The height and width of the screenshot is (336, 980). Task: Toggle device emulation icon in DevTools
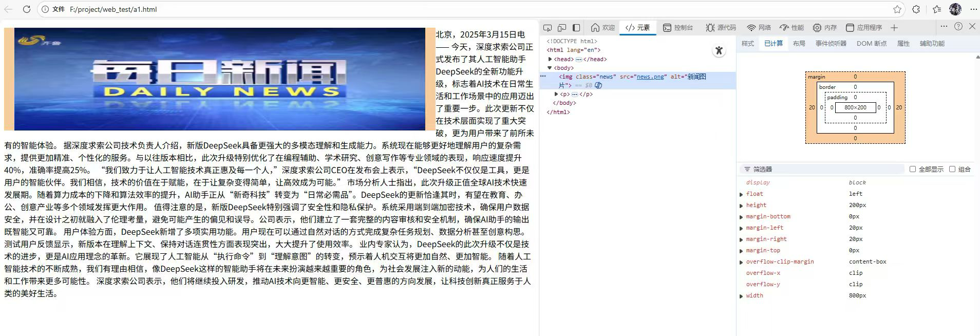tap(562, 28)
